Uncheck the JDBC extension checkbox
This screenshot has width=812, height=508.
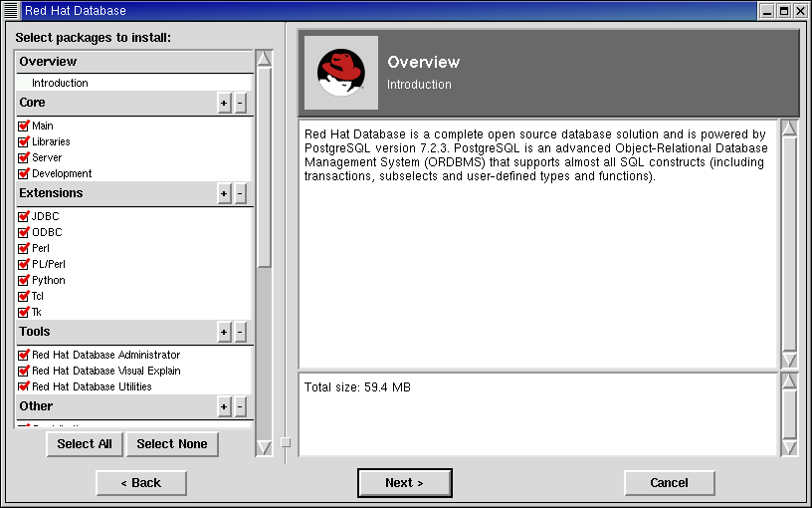coord(23,216)
